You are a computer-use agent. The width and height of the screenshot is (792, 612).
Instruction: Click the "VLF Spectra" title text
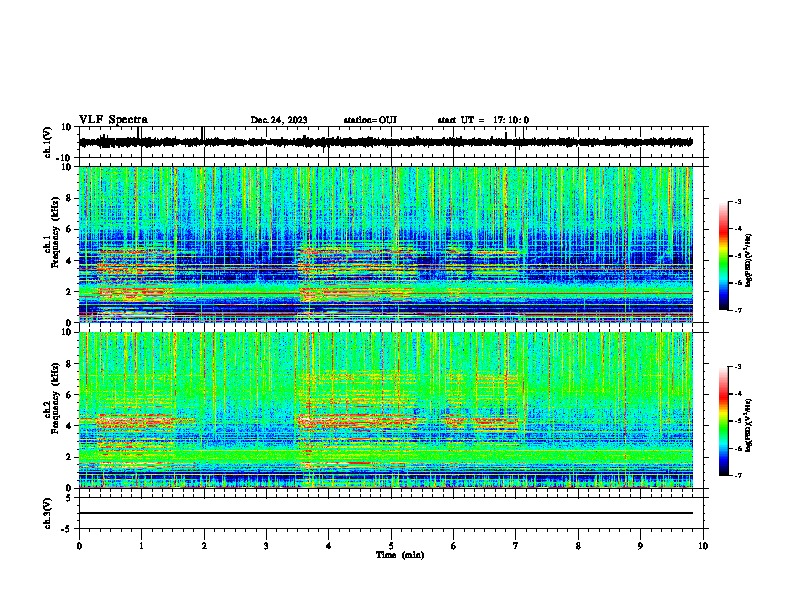click(113, 120)
